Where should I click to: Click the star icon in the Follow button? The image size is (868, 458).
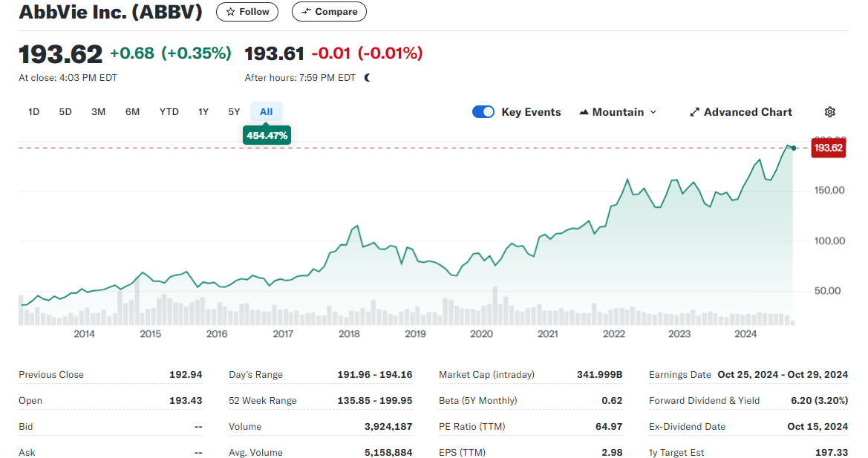tap(231, 12)
